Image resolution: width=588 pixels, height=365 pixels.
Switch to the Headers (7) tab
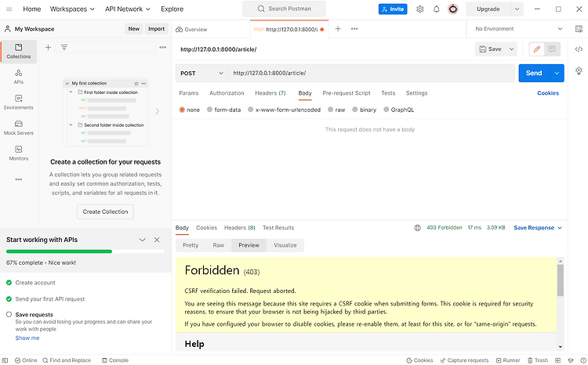270,93
